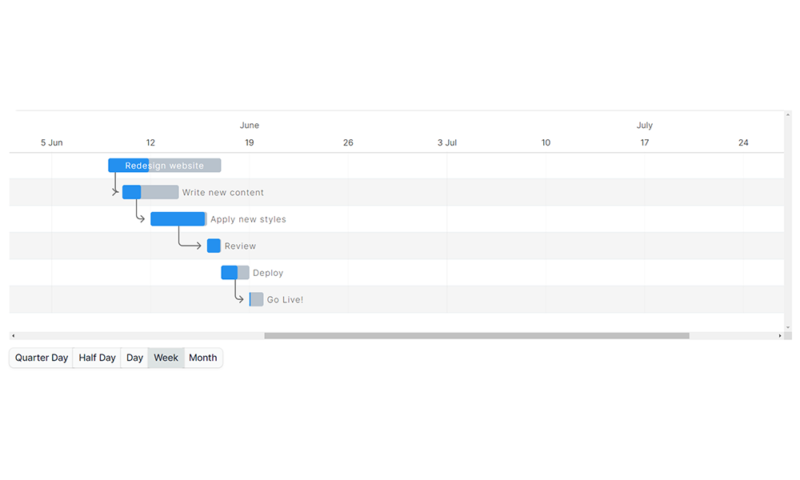Screen dimensions: 800x480
Task: Click the vertical scroll up arrow
Action: point(788,115)
